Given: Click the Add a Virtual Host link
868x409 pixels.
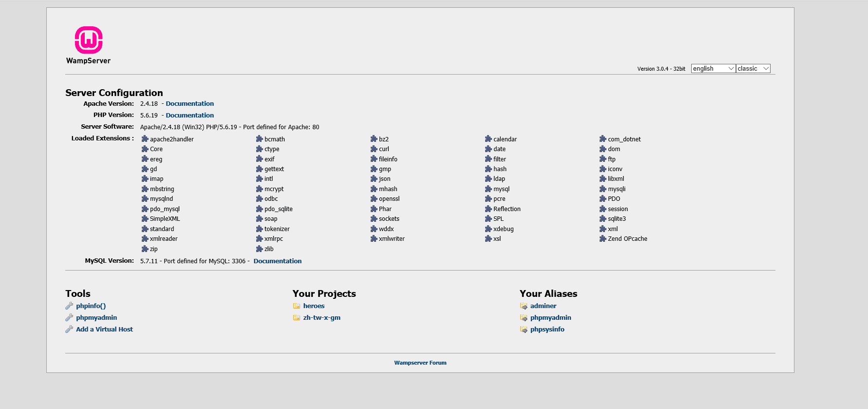Looking at the screenshot, I should point(104,330).
